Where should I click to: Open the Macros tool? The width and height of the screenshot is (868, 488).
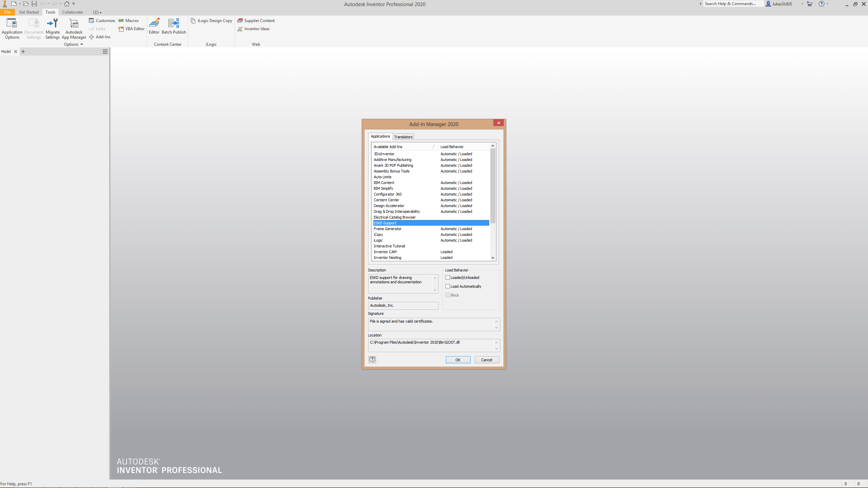click(129, 20)
